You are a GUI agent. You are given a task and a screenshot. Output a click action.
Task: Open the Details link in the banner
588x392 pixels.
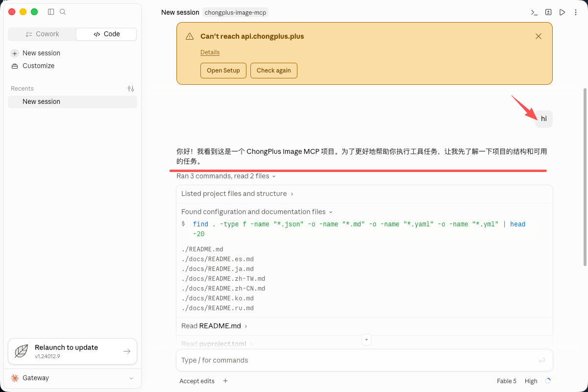tap(210, 52)
